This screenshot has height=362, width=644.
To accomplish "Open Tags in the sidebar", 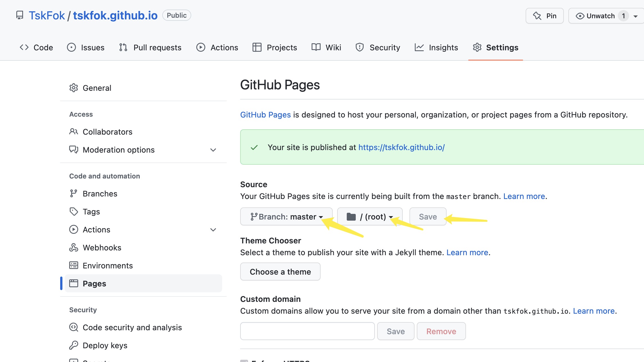I will click(x=143, y=212).
